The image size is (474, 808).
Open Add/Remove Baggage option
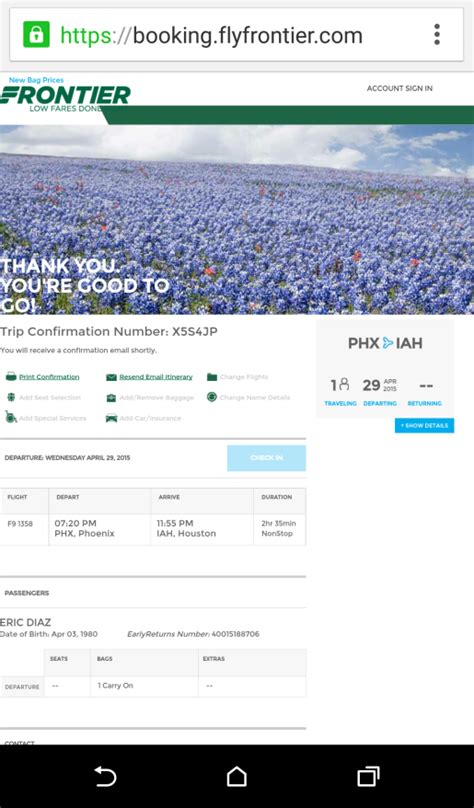pos(157,398)
